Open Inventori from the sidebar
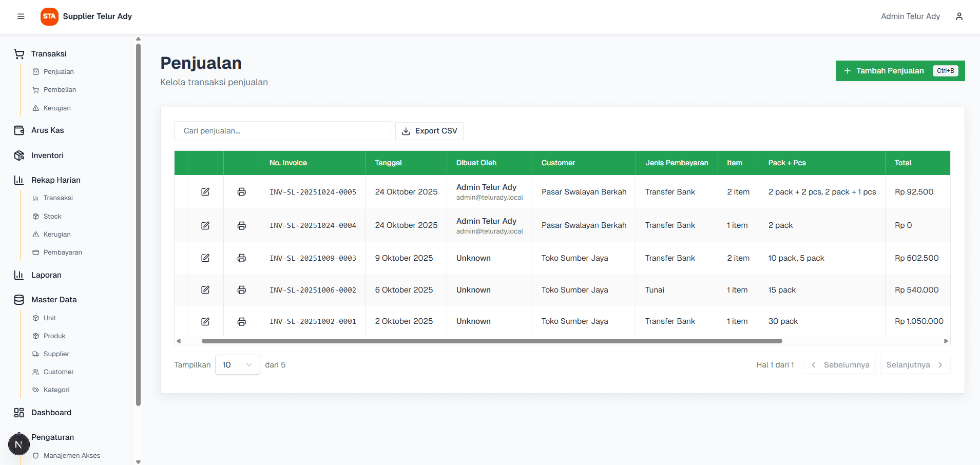The image size is (980, 465). pos(47,156)
